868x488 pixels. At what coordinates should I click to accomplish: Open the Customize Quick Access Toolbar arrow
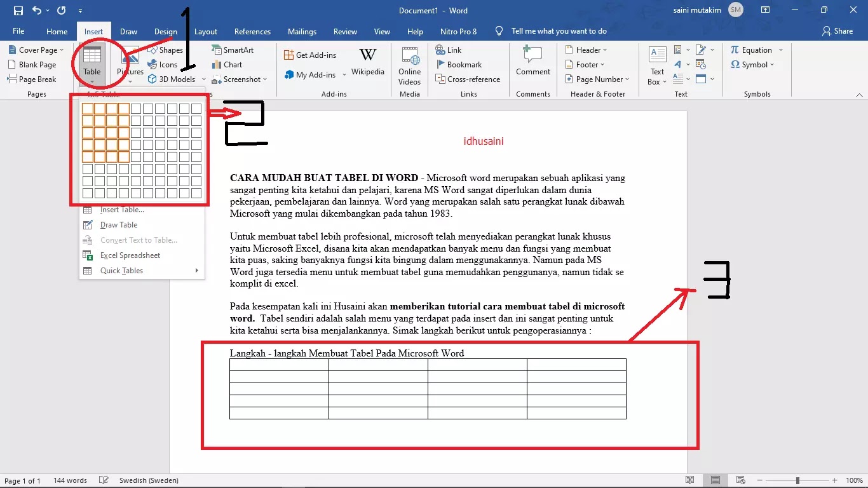pos(80,11)
